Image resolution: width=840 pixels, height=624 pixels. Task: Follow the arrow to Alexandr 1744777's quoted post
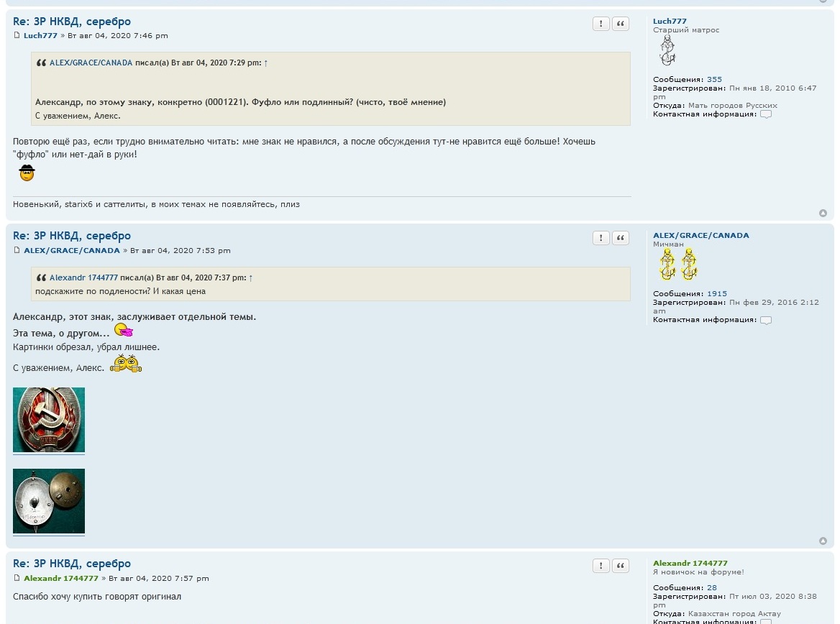(251, 278)
